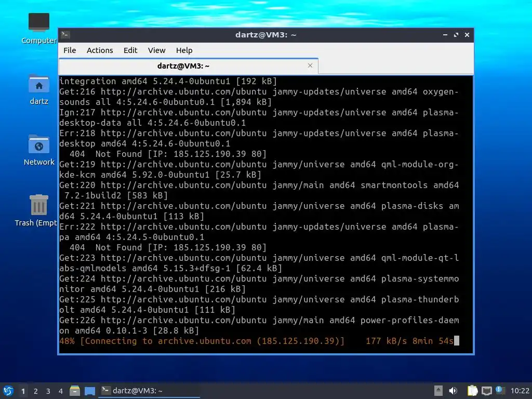The height and width of the screenshot is (399, 532).
Task: Open the View menu
Action: [x=156, y=50]
